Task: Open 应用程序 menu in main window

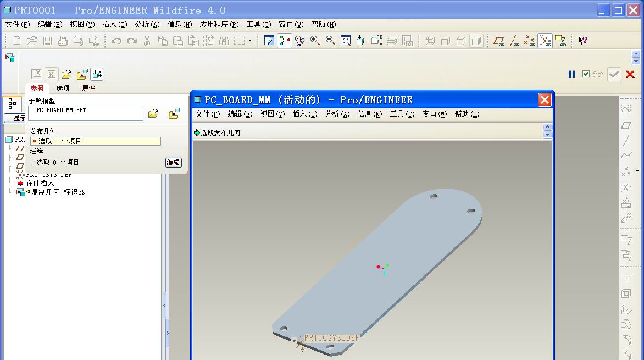Action: coord(219,24)
